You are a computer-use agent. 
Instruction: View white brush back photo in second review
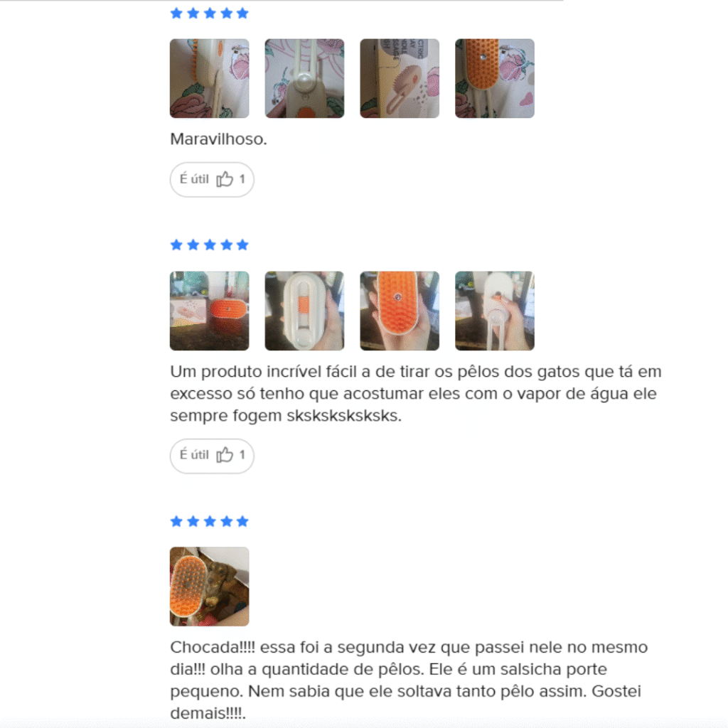[304, 311]
